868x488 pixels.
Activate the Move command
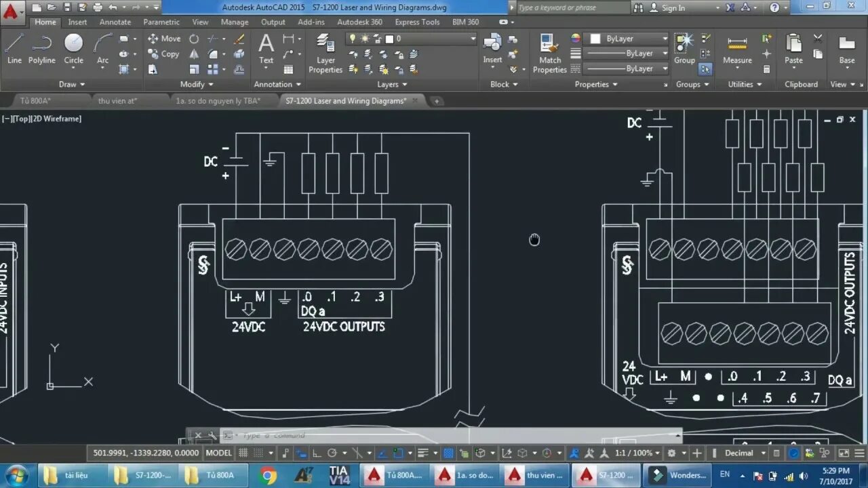pyautogui.click(x=164, y=39)
